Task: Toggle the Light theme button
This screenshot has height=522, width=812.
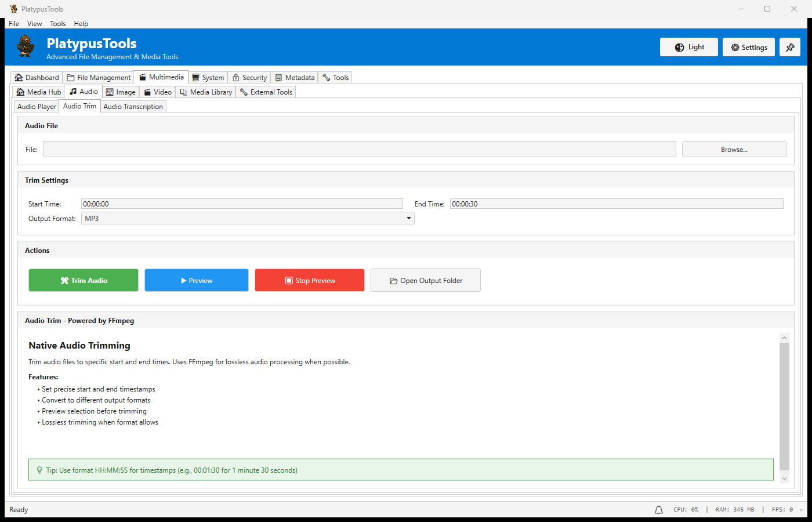Action: pos(688,48)
